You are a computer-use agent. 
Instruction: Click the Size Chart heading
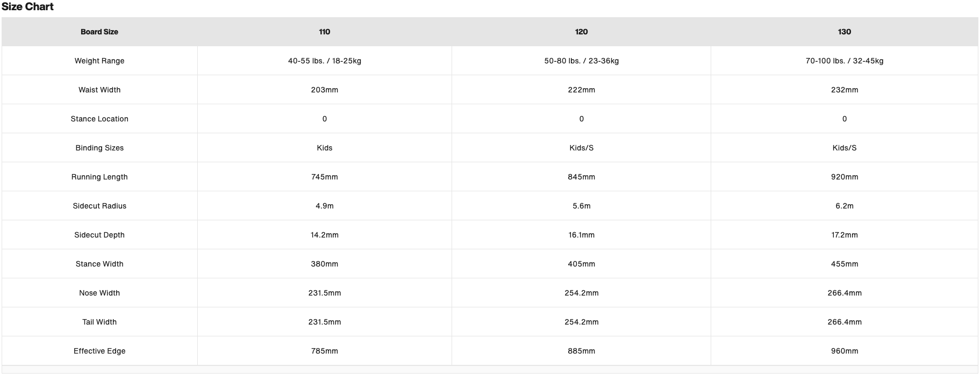click(27, 7)
